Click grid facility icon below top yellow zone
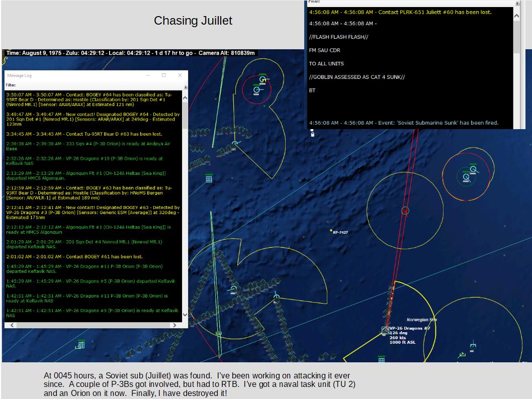Viewport: 532px width, 399px height. tap(209, 178)
